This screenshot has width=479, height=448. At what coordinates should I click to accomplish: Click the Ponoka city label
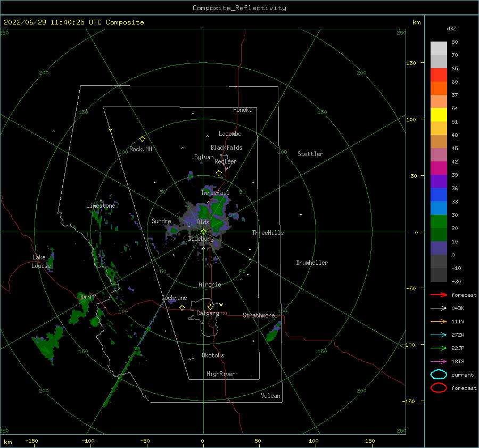pyautogui.click(x=243, y=110)
